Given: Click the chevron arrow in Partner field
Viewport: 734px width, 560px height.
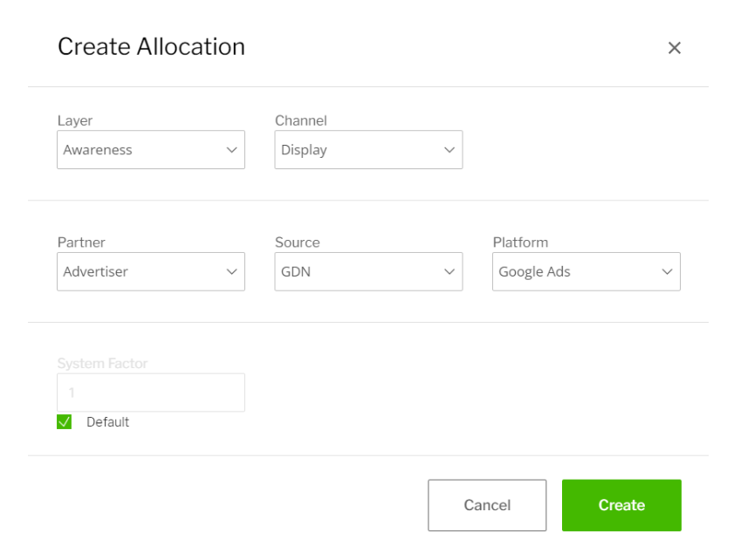Looking at the screenshot, I should (x=232, y=272).
